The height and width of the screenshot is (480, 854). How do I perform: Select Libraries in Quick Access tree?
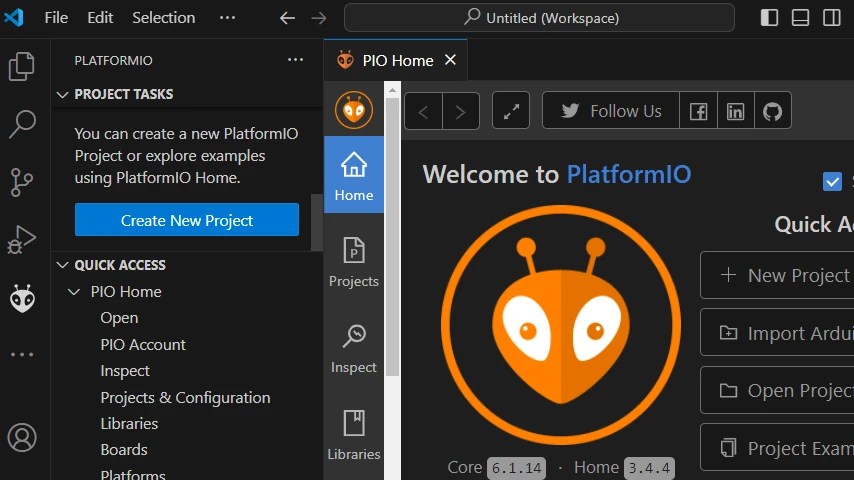point(129,424)
